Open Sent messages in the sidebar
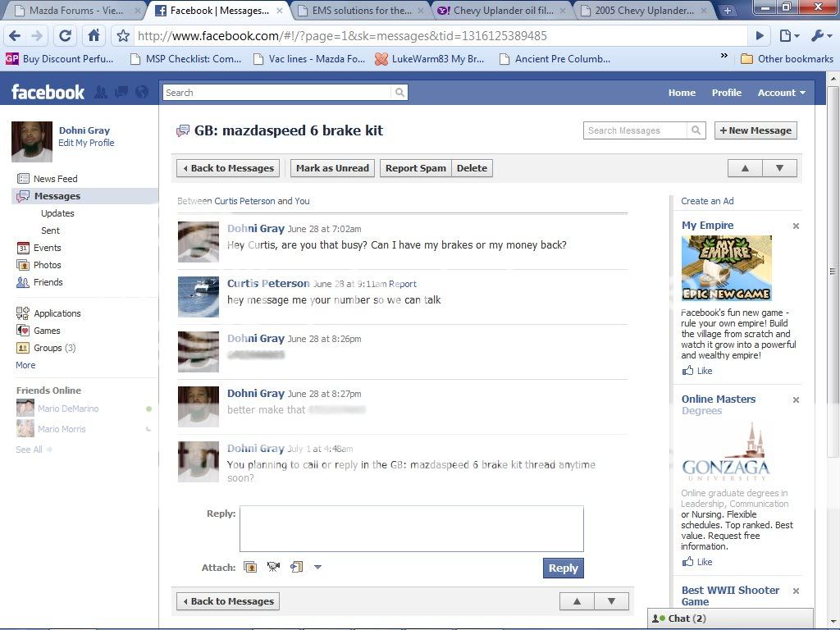Screen dimensions: 840x630 tap(50, 231)
